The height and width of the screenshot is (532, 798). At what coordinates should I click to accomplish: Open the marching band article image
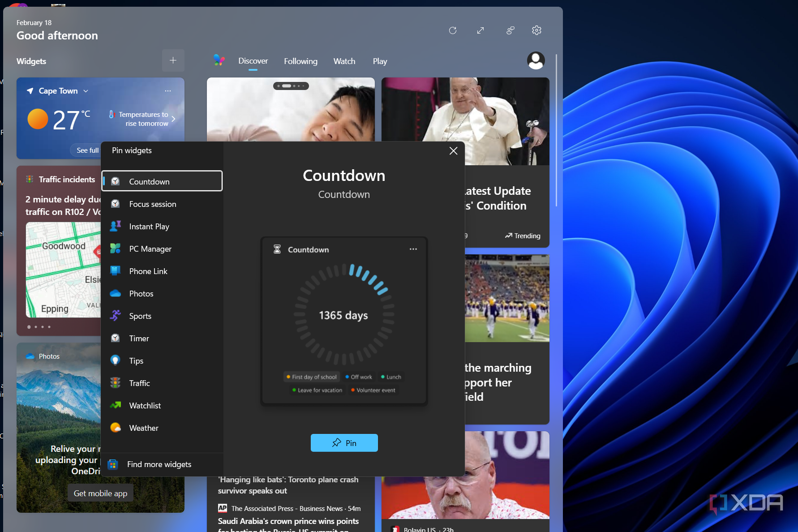tap(507, 298)
